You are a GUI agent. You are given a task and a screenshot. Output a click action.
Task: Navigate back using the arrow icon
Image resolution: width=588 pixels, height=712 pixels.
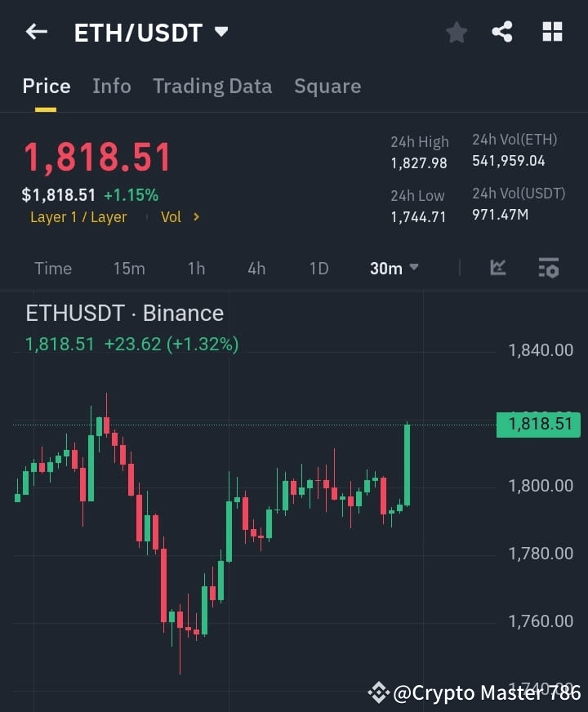tap(35, 32)
